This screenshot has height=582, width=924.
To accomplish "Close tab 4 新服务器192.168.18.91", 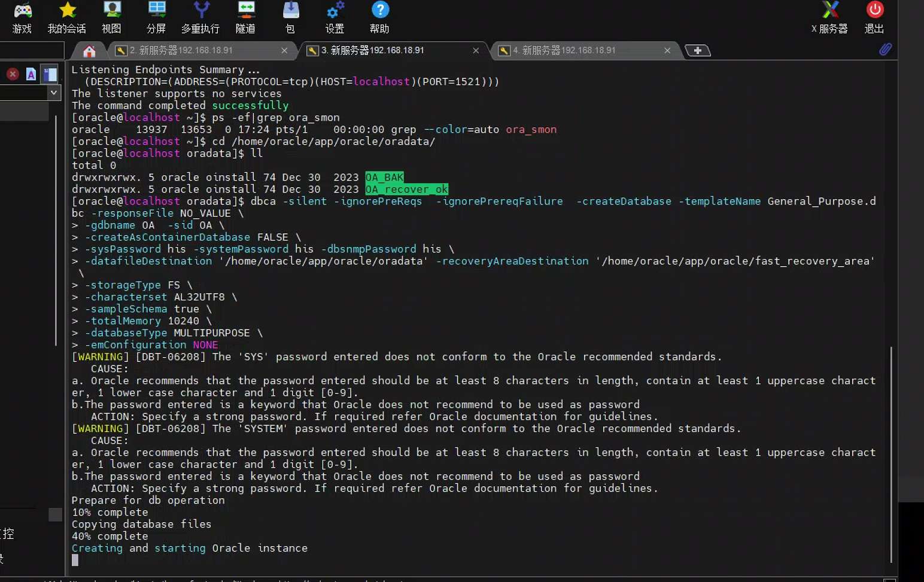I will [x=667, y=51].
